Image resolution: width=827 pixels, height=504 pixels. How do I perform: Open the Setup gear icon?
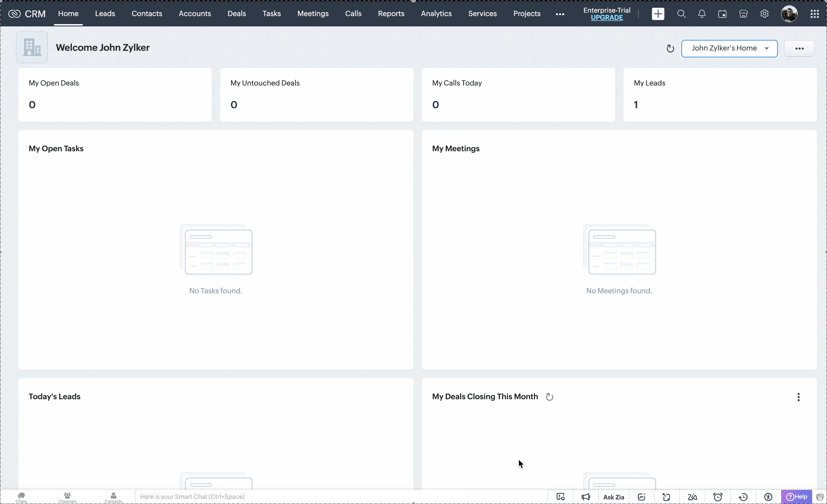pyautogui.click(x=764, y=14)
